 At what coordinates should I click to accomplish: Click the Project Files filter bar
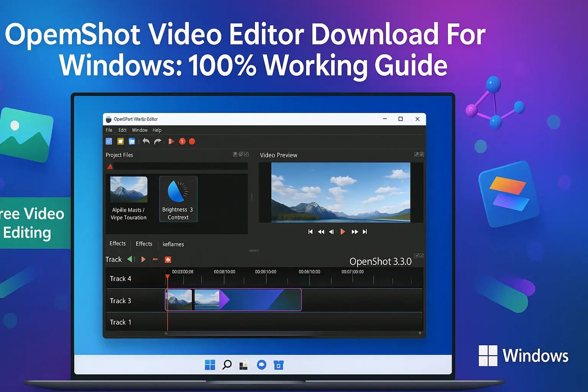click(x=180, y=167)
